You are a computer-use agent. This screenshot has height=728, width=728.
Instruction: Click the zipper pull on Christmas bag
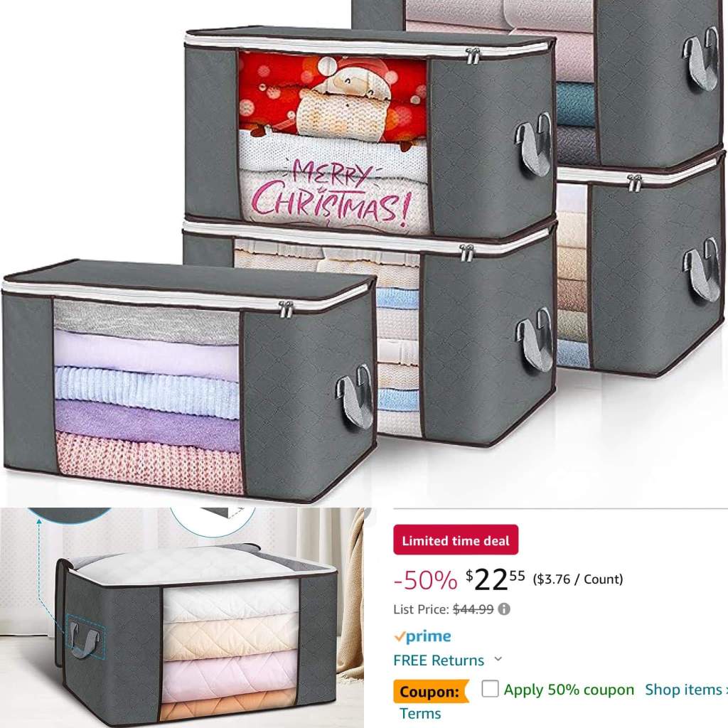point(473,56)
